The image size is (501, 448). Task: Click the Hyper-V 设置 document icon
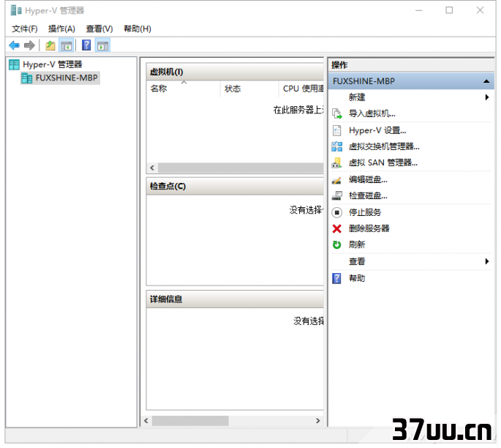336,130
